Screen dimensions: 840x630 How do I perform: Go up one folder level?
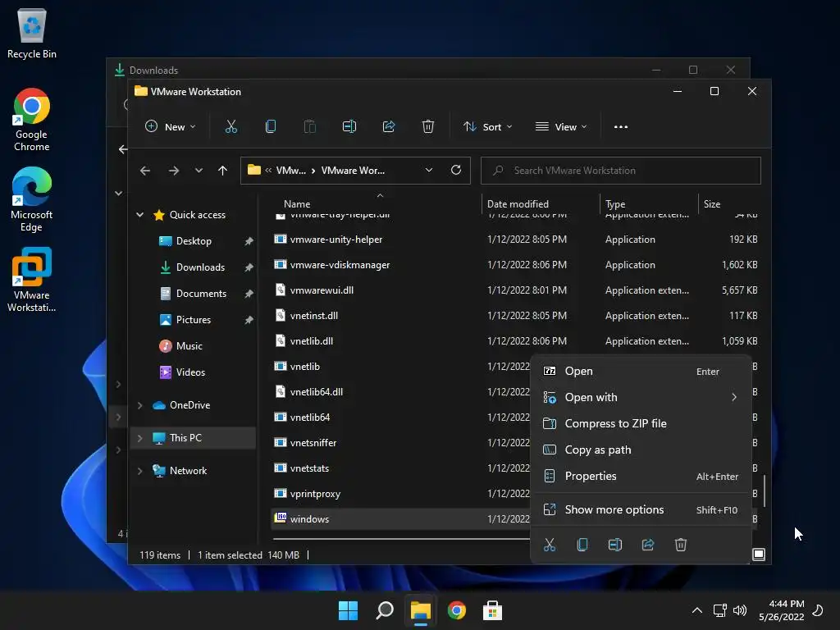[x=223, y=171]
